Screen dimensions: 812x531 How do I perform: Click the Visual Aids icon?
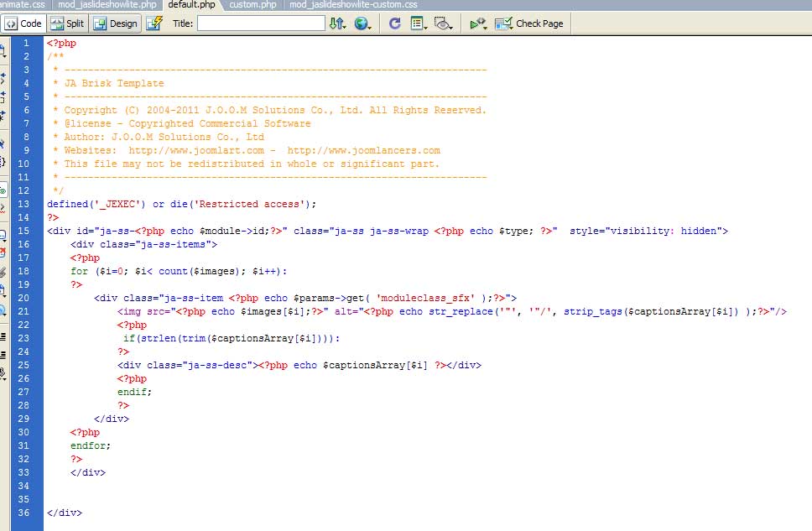pyautogui.click(x=442, y=23)
